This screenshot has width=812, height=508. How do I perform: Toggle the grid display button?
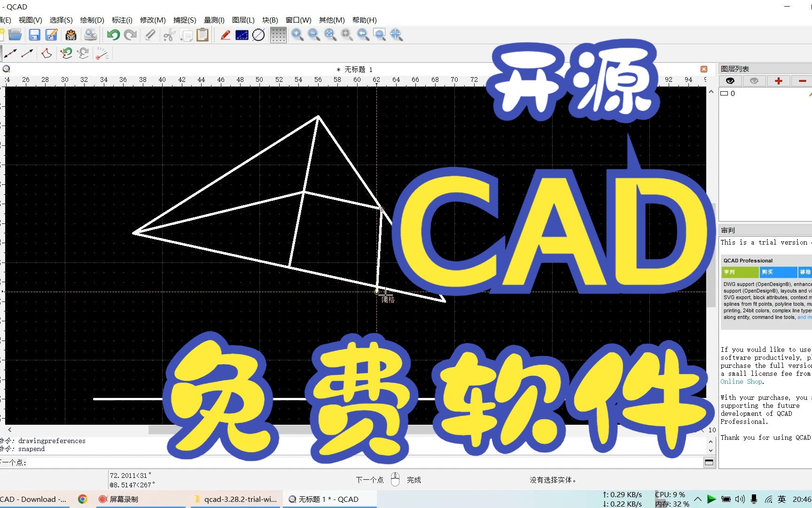click(278, 35)
